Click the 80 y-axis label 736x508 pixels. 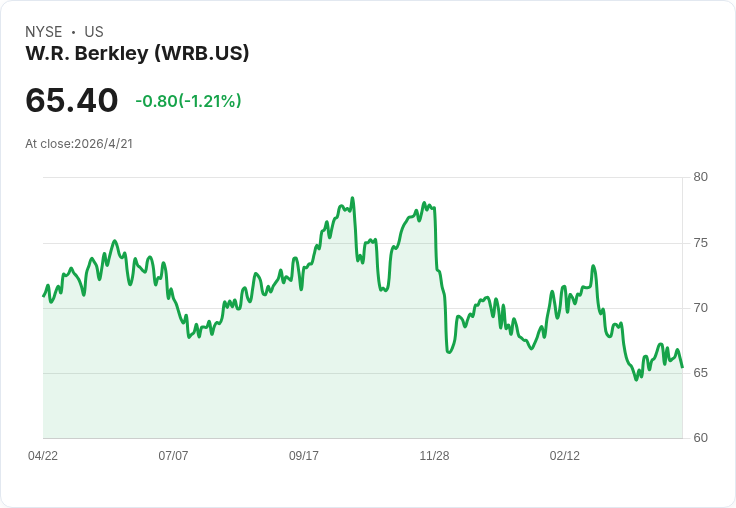click(701, 177)
